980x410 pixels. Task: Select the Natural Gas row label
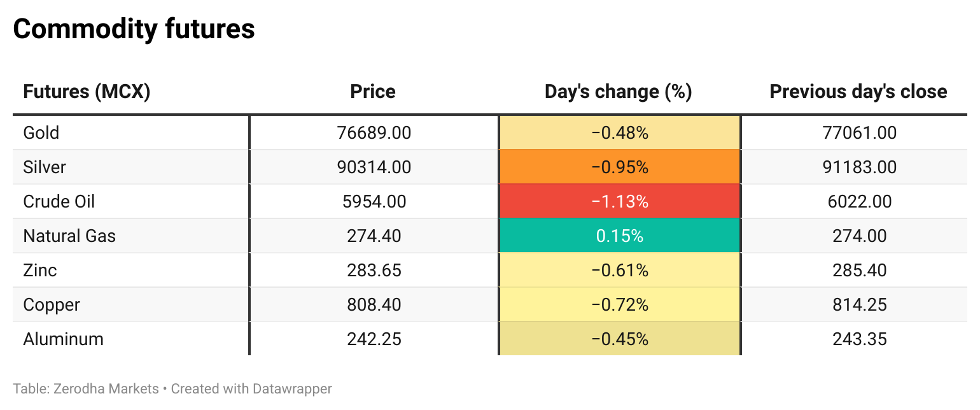click(69, 236)
